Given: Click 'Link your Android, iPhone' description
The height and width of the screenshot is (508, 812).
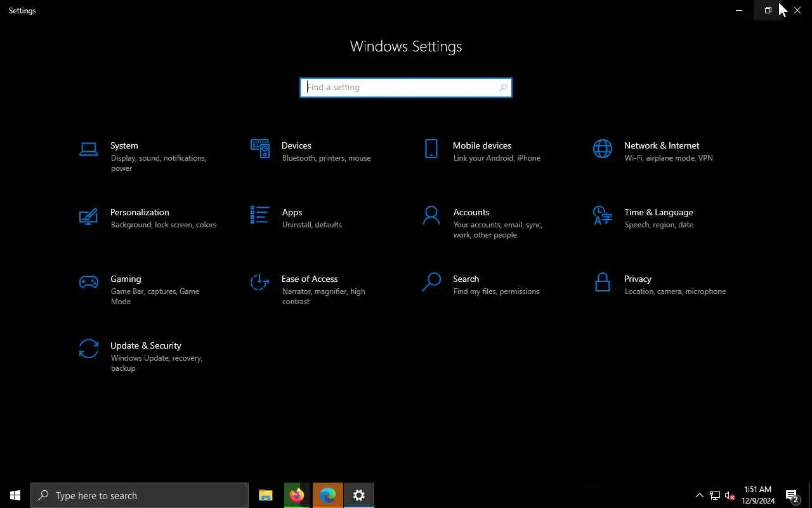Looking at the screenshot, I should (x=497, y=158).
